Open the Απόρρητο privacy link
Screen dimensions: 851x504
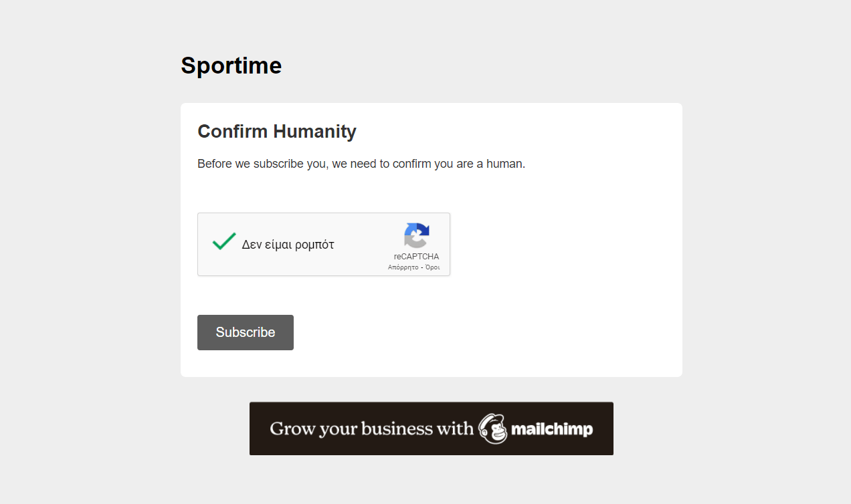point(403,267)
